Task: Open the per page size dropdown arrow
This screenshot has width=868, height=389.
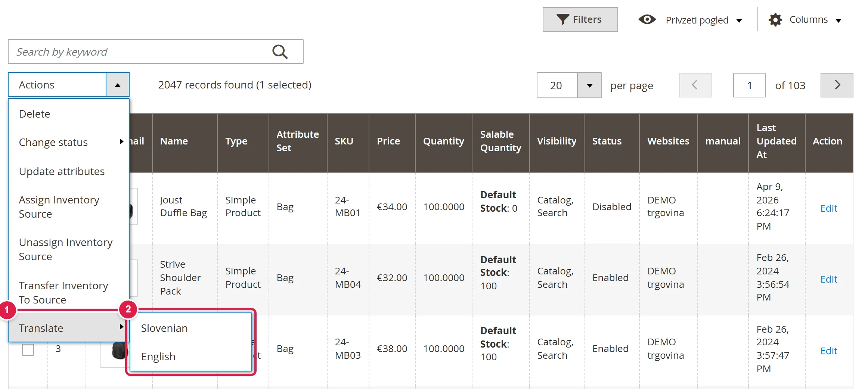Action: (589, 85)
